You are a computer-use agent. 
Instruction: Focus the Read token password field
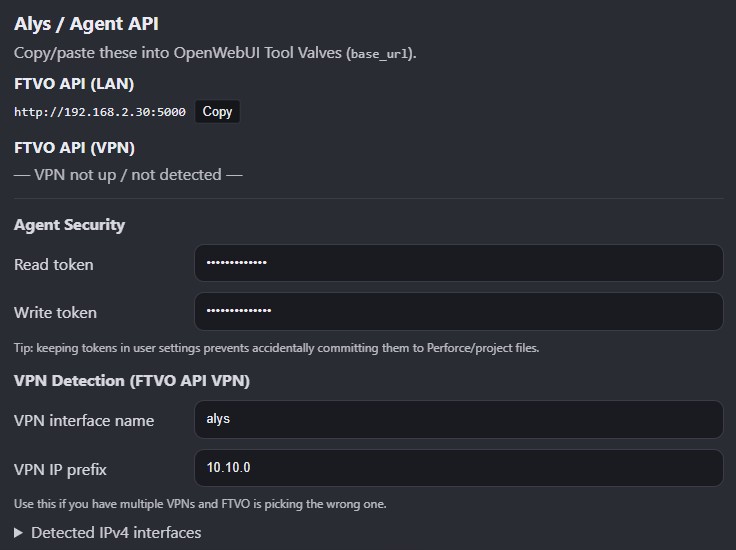pyautogui.click(x=458, y=264)
